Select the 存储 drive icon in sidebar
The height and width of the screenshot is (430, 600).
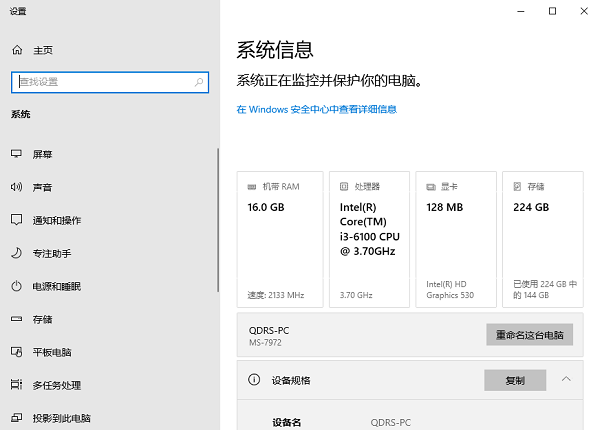click(16, 319)
